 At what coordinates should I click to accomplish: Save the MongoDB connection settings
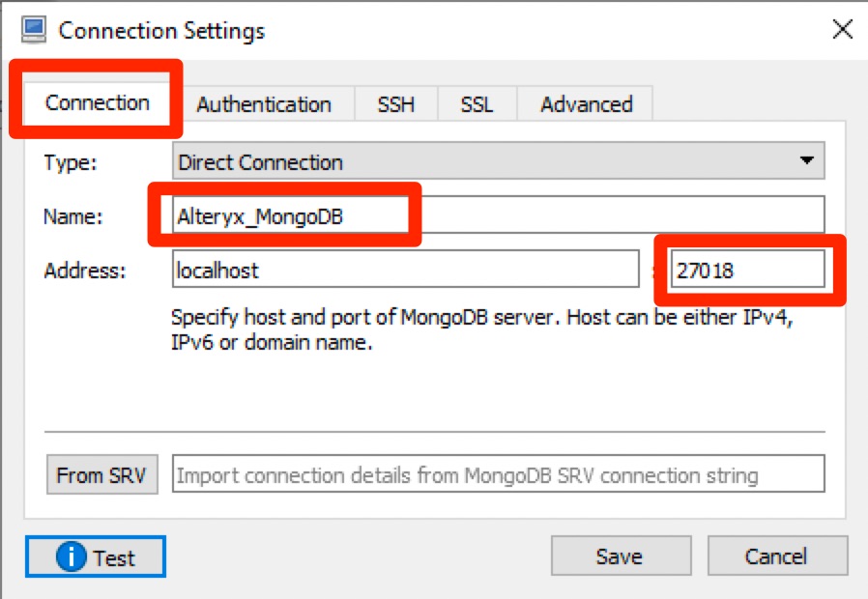click(x=621, y=556)
